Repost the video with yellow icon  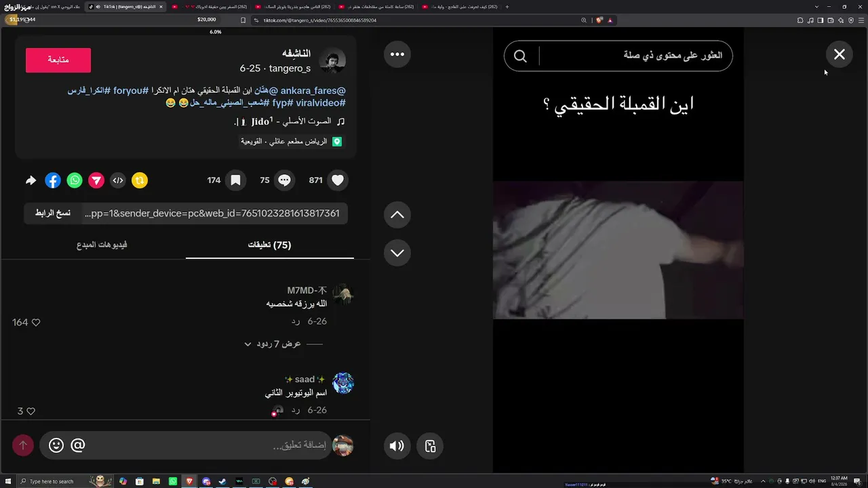(140, 180)
